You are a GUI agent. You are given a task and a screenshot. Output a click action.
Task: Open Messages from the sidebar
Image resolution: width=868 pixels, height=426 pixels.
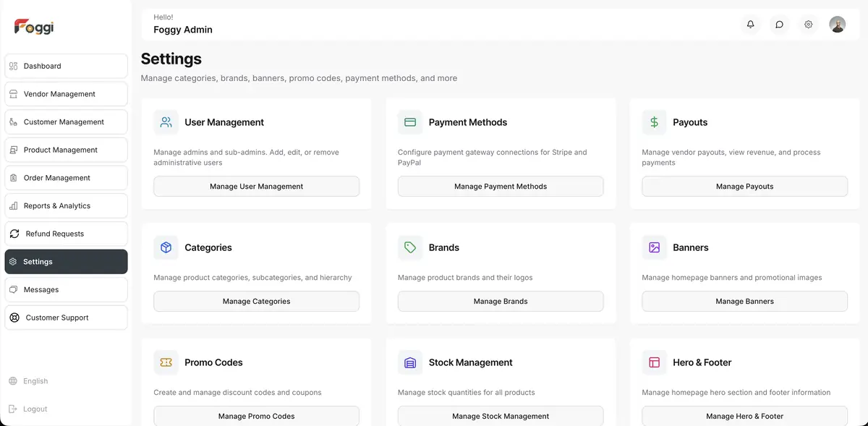click(66, 289)
